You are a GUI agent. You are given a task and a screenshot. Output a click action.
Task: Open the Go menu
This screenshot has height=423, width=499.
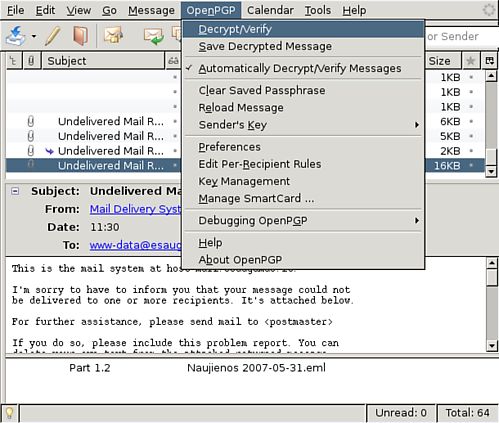tap(109, 10)
